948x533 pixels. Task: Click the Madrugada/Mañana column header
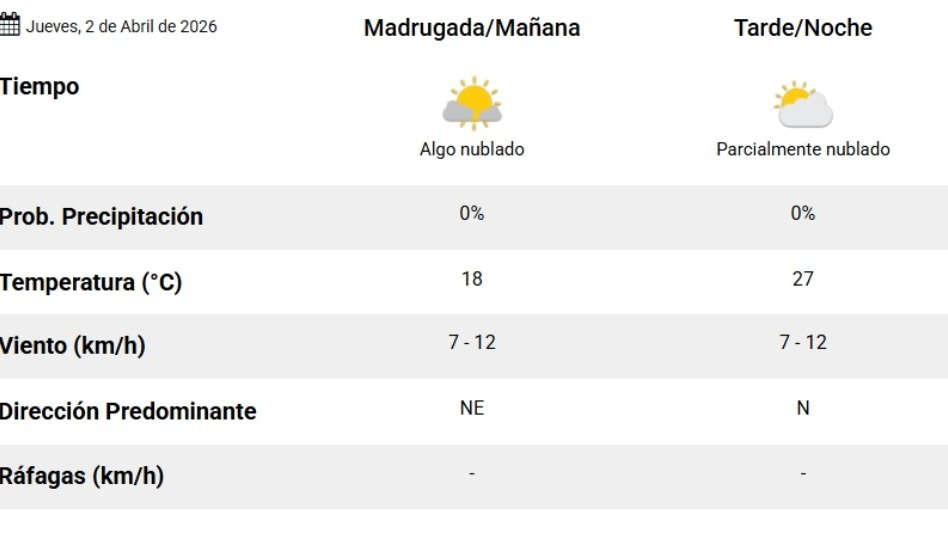click(472, 28)
